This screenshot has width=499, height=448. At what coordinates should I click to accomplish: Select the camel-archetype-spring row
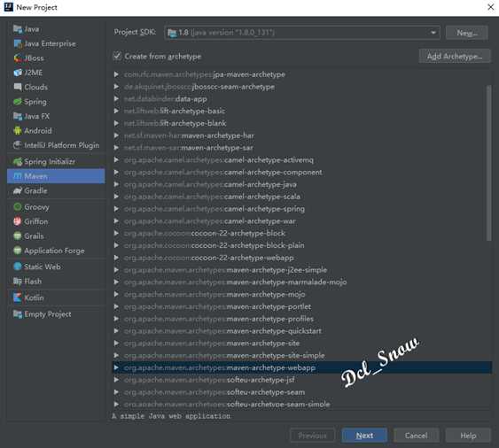pyautogui.click(x=302, y=209)
